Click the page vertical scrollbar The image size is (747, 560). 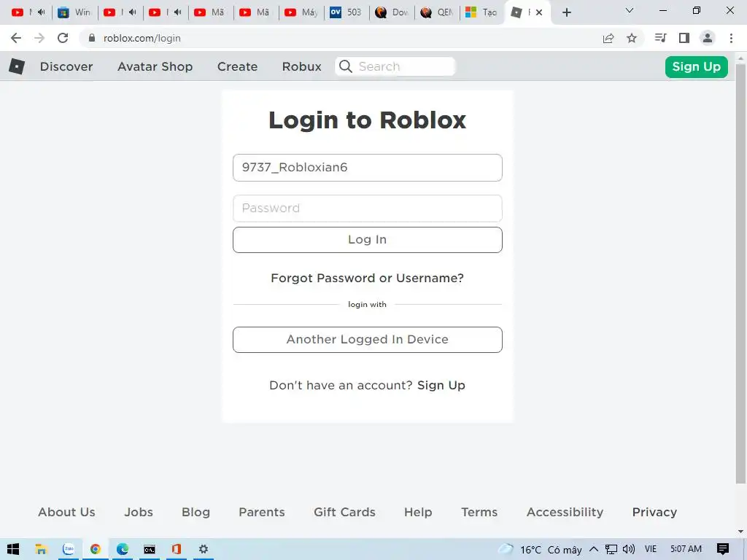tap(740, 273)
